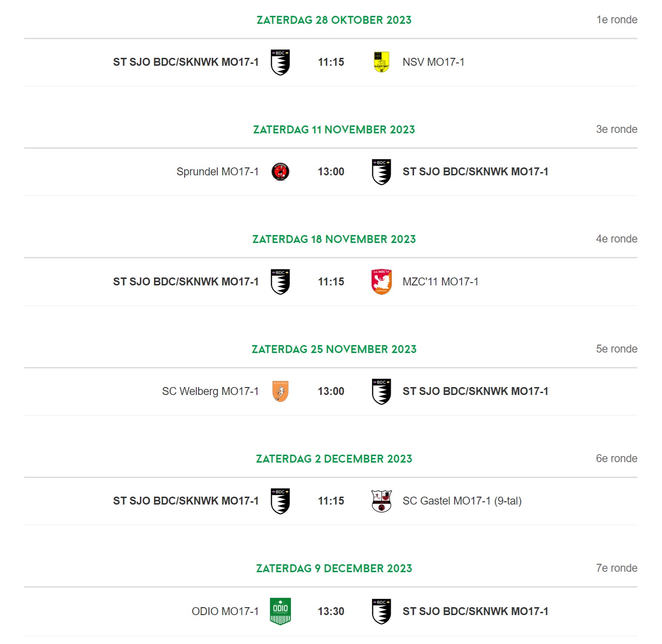
Task: Select SC Welberg MO17-1 team name
Action: pos(210,391)
